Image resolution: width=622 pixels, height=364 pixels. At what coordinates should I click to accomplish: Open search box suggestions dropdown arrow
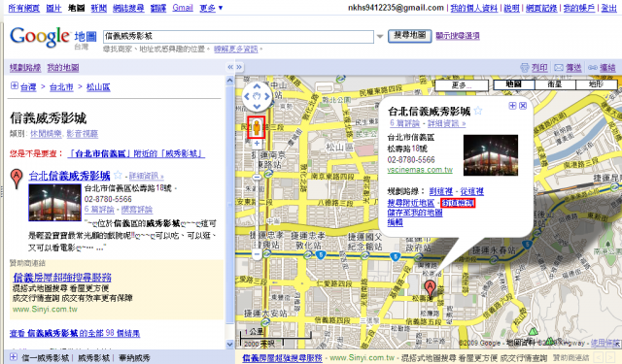(380, 37)
